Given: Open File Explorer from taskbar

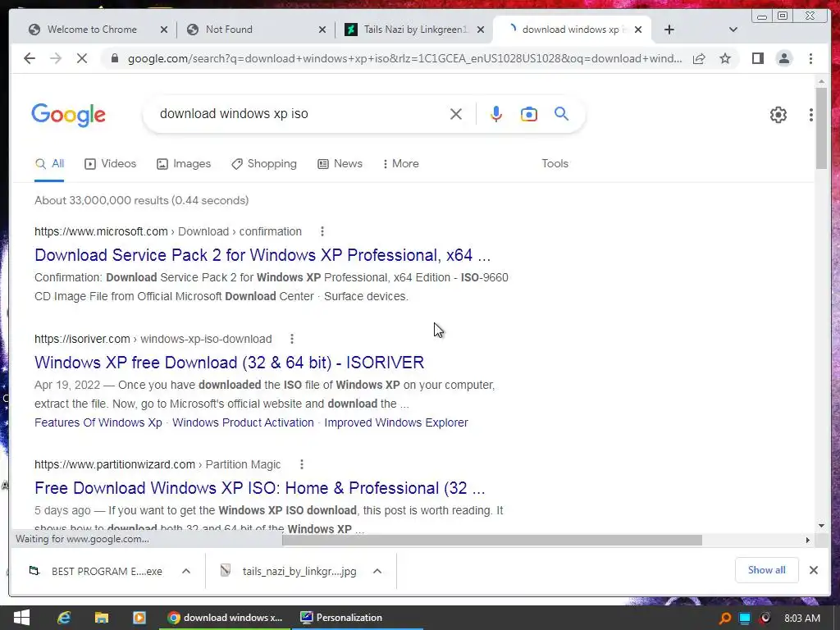Looking at the screenshot, I should click(x=101, y=618).
